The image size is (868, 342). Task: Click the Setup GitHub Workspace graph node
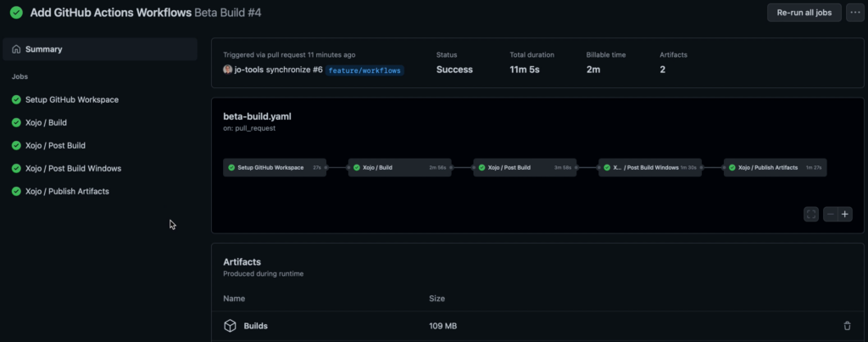click(275, 167)
